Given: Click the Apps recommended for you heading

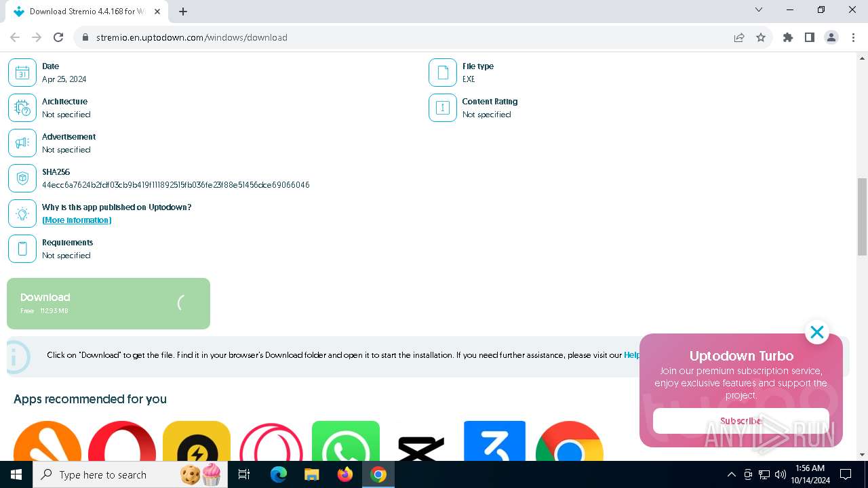Looking at the screenshot, I should point(90,399).
